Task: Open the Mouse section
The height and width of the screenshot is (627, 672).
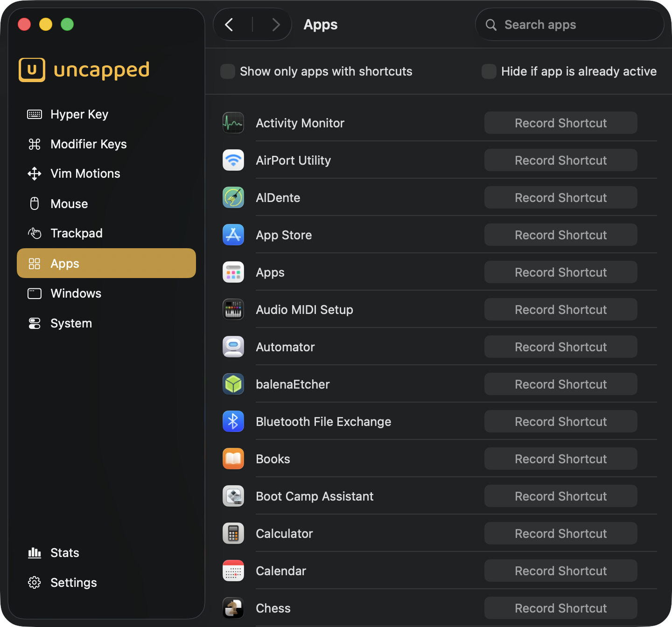Action: click(106, 204)
